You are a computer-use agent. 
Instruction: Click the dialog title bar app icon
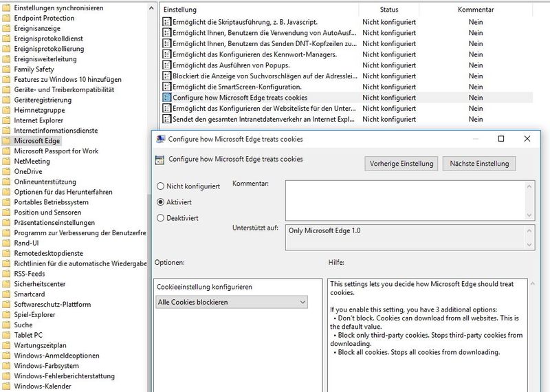coord(161,139)
